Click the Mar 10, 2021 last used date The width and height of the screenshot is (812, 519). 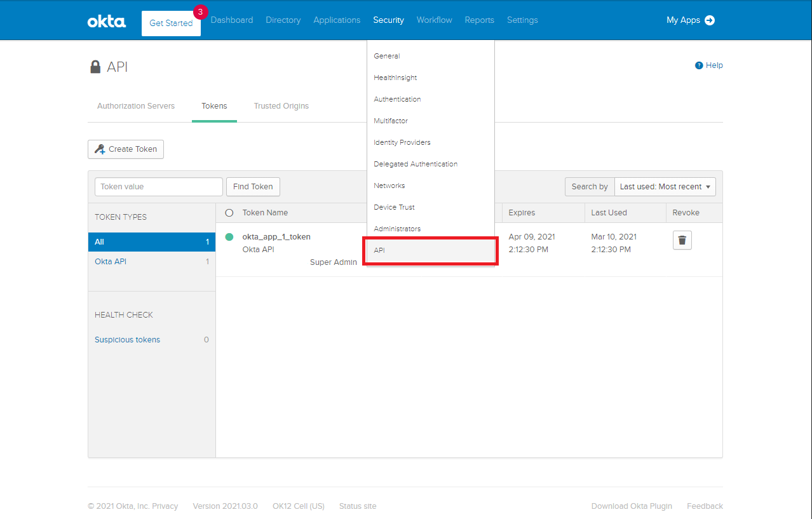(x=614, y=237)
